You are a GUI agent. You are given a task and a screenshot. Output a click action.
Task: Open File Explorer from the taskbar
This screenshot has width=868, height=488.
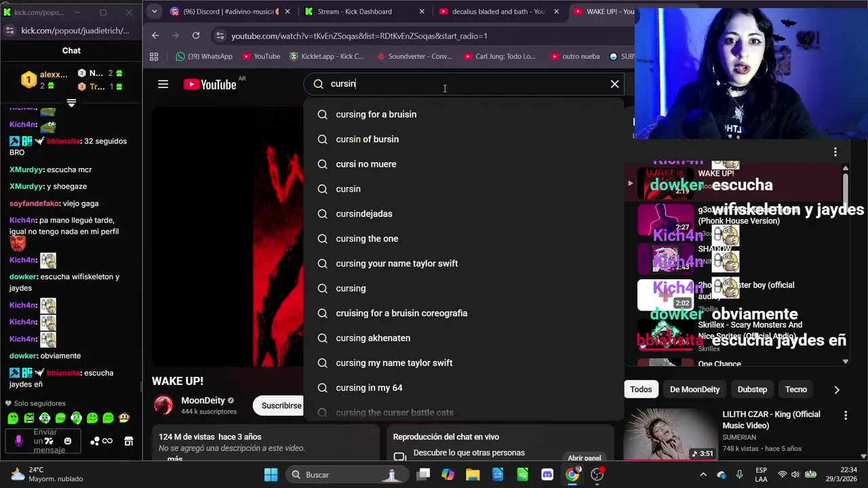pos(473,474)
